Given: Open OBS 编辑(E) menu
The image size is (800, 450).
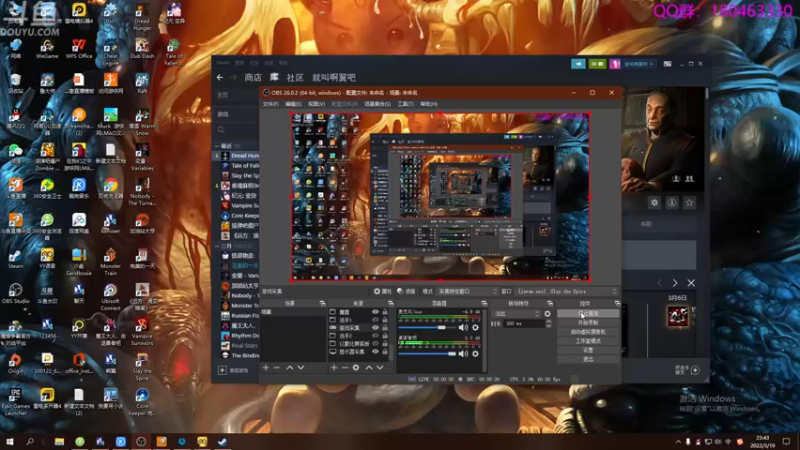Looking at the screenshot, I should [x=293, y=104].
